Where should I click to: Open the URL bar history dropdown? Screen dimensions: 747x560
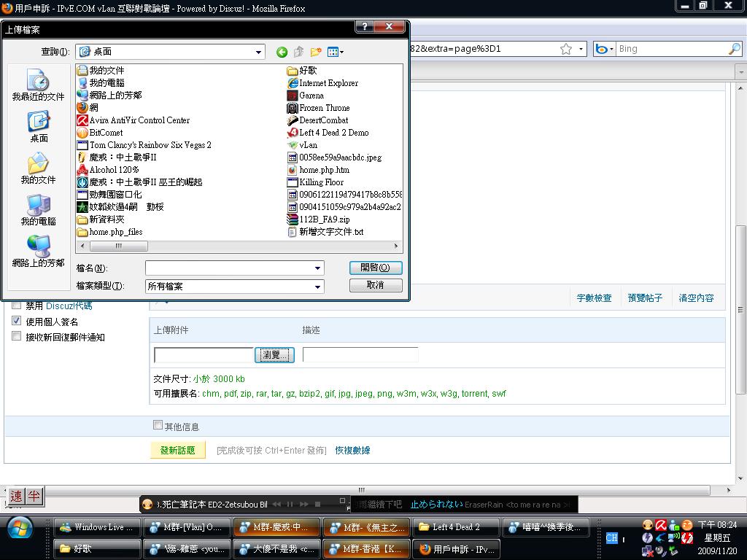click(581, 49)
